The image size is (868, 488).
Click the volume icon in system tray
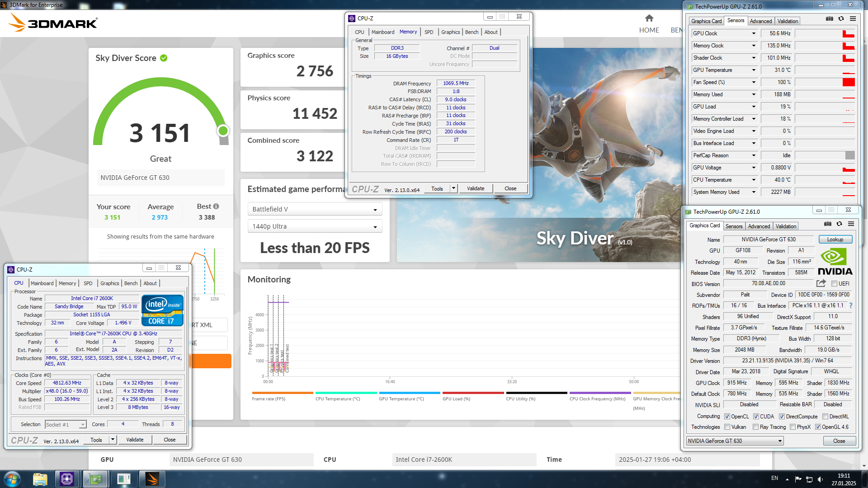(x=821, y=479)
